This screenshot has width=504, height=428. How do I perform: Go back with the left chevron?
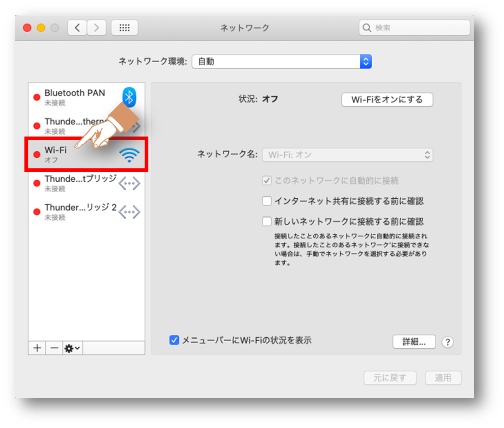(x=77, y=28)
